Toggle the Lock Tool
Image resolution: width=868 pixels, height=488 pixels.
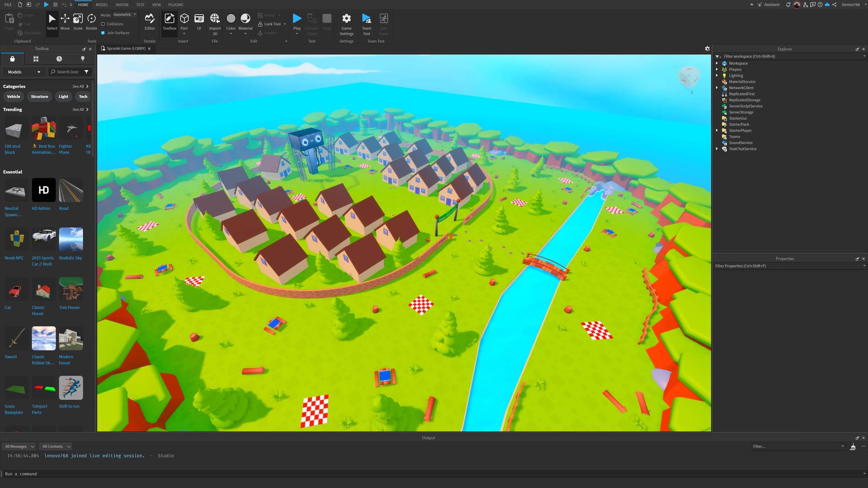click(270, 24)
